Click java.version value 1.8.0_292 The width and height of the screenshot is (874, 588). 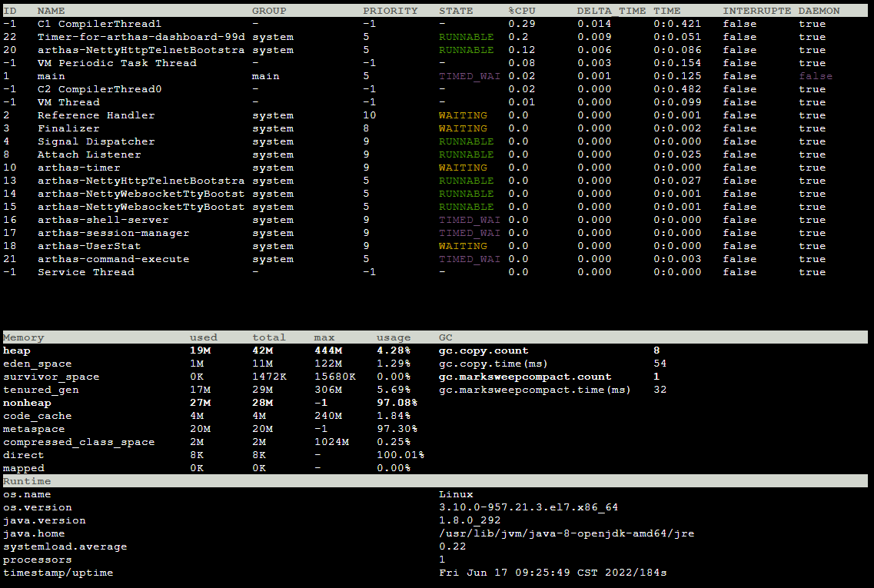pyautogui.click(x=470, y=521)
